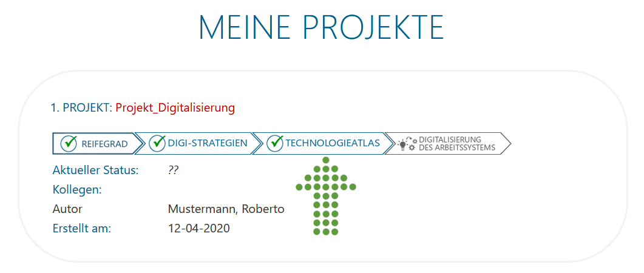Select the creation date 12-04-2020

tap(199, 228)
